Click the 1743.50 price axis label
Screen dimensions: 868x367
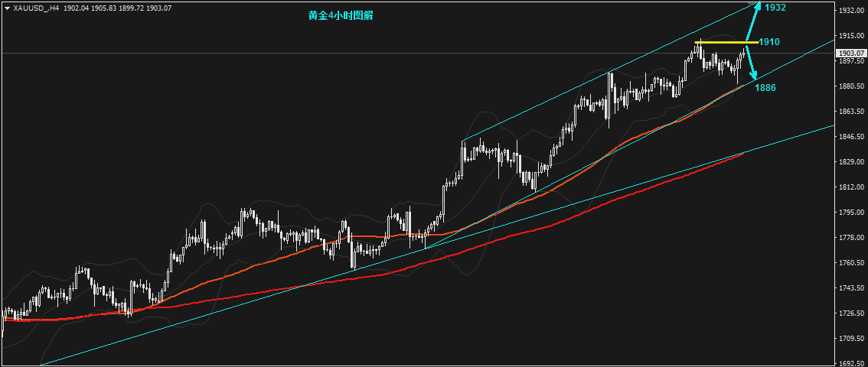[x=852, y=288]
